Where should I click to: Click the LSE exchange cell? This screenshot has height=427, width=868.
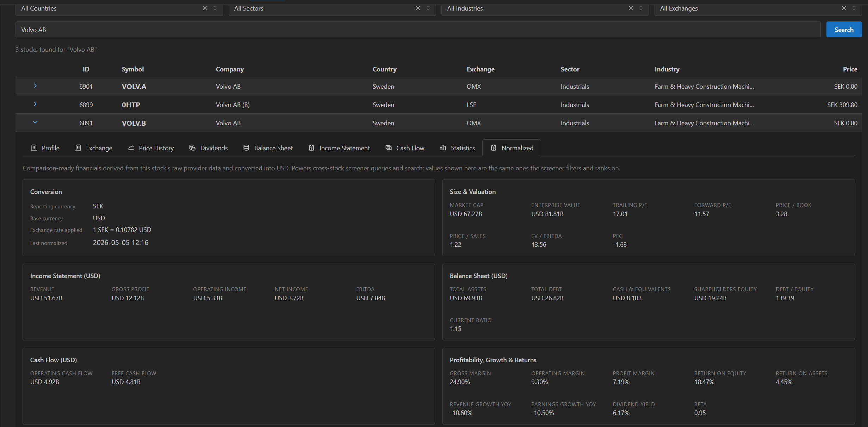pos(471,105)
